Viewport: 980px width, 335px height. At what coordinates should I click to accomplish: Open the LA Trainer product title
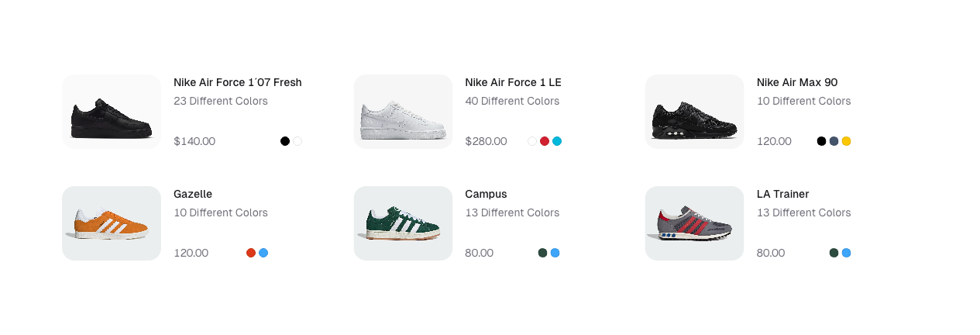point(782,194)
